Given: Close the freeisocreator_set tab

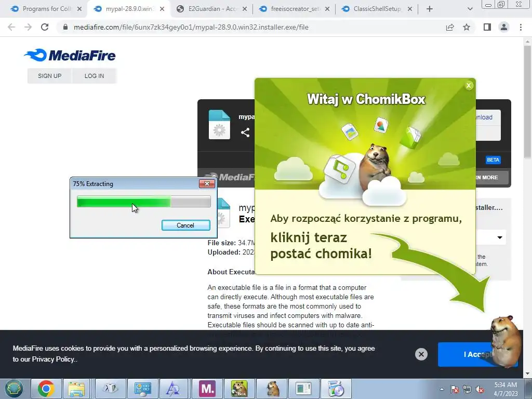Looking at the screenshot, I should click(x=327, y=9).
